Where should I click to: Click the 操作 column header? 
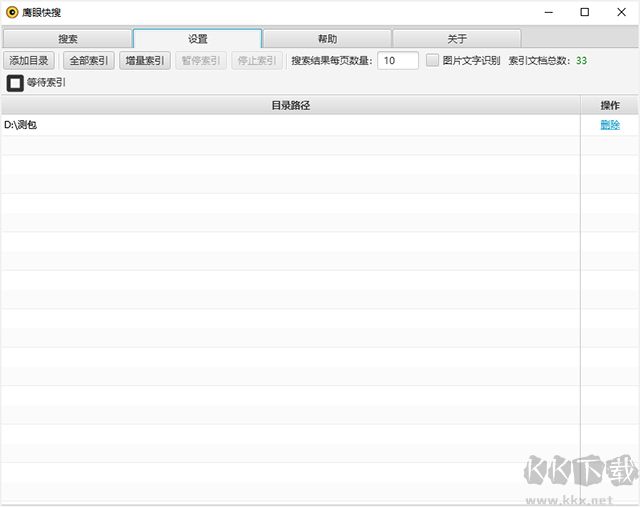click(609, 105)
